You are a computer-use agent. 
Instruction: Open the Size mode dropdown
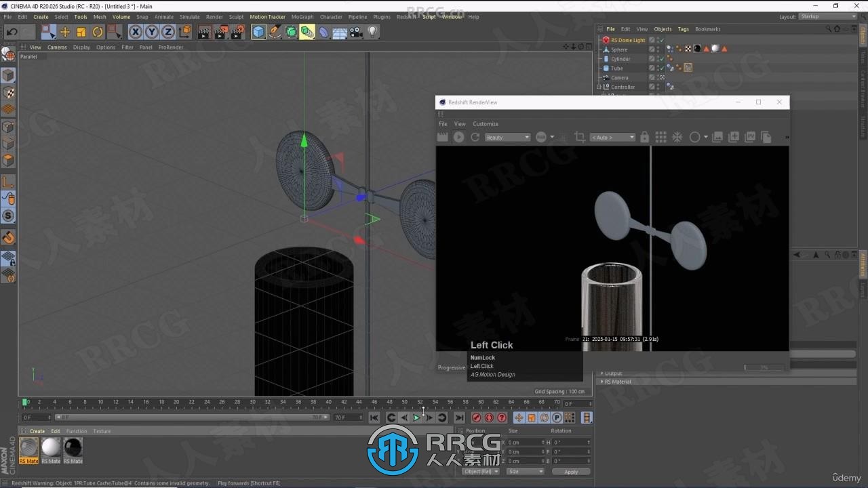(526, 472)
